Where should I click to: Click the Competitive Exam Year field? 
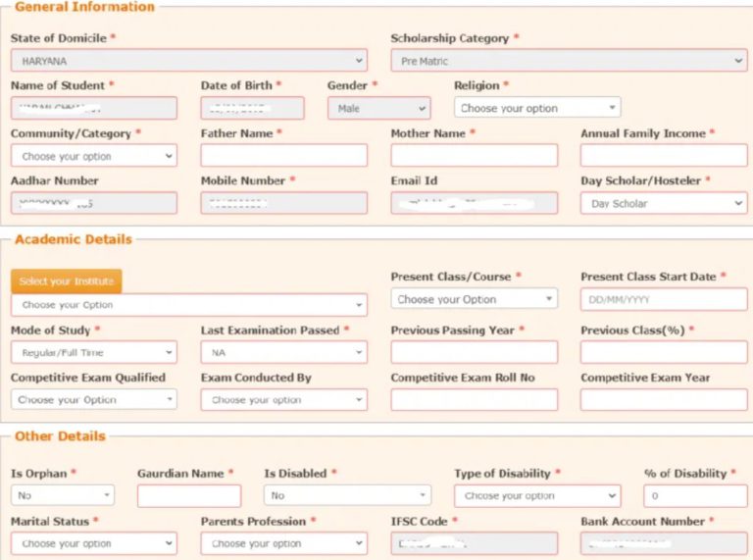pos(664,399)
